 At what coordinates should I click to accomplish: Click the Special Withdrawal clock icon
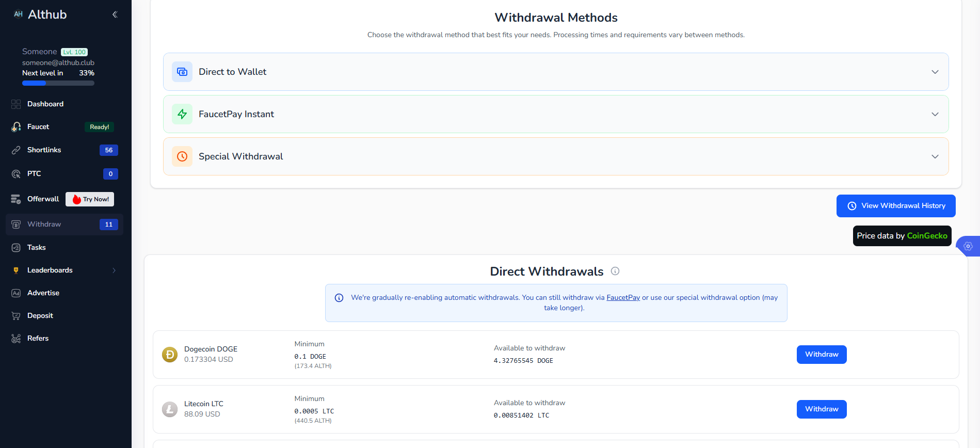tap(182, 156)
